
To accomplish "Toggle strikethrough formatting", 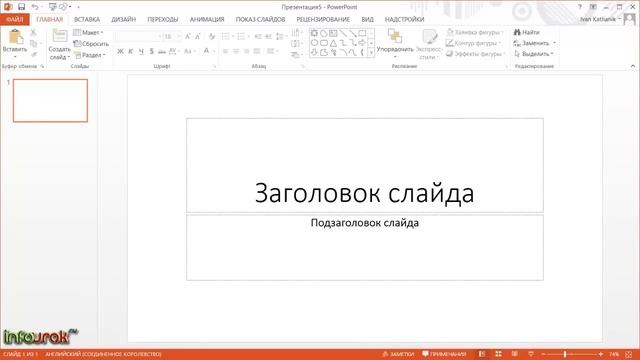I will pos(162,51).
